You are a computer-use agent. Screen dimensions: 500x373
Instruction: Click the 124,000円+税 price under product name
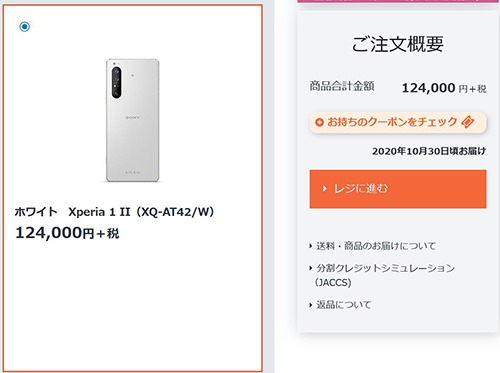pos(67,233)
